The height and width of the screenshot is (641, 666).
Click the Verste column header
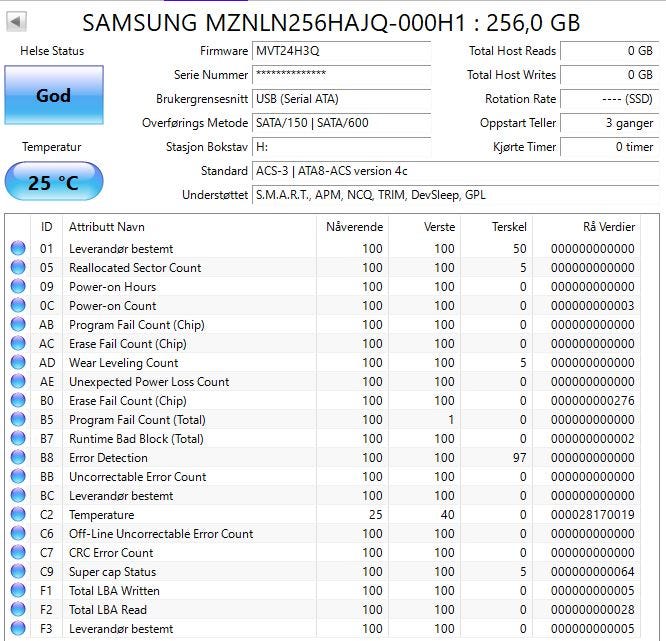click(425, 226)
